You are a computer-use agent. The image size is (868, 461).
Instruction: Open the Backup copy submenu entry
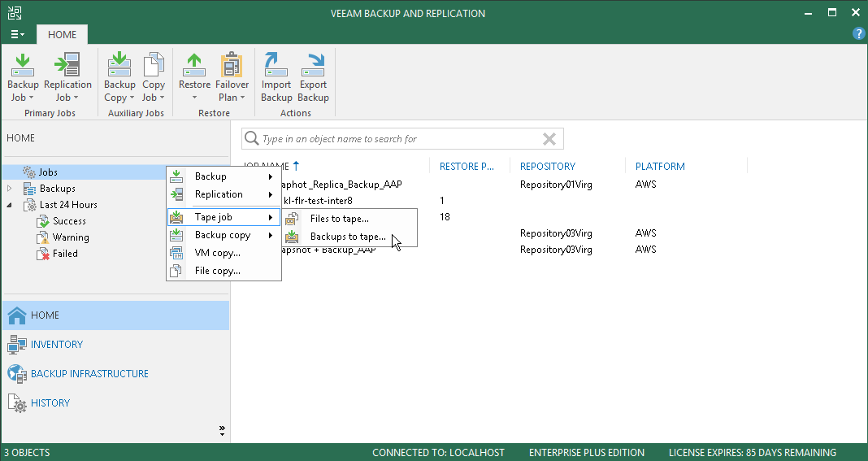click(x=224, y=235)
